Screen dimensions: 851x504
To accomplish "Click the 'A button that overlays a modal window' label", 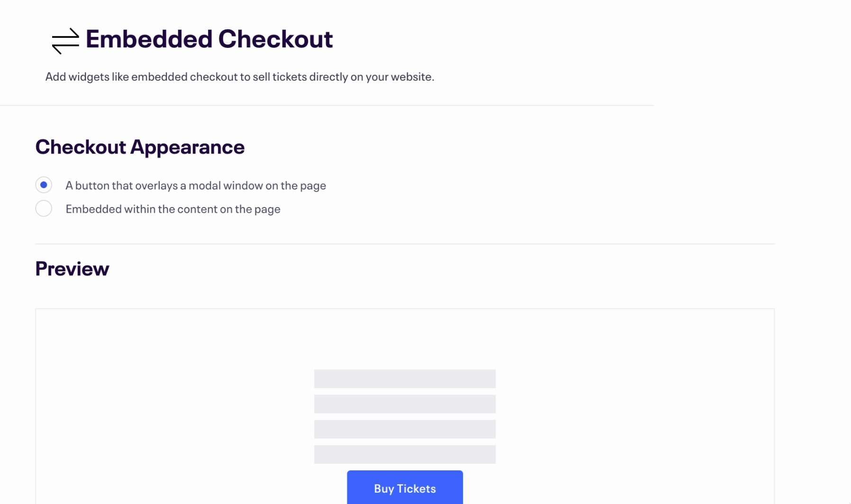I will [196, 185].
